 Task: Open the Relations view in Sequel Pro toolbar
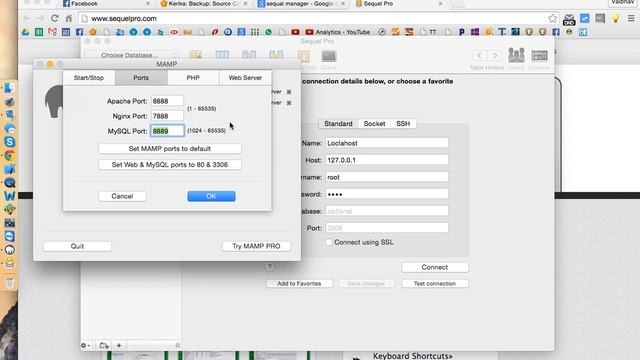pyautogui.click(x=249, y=56)
